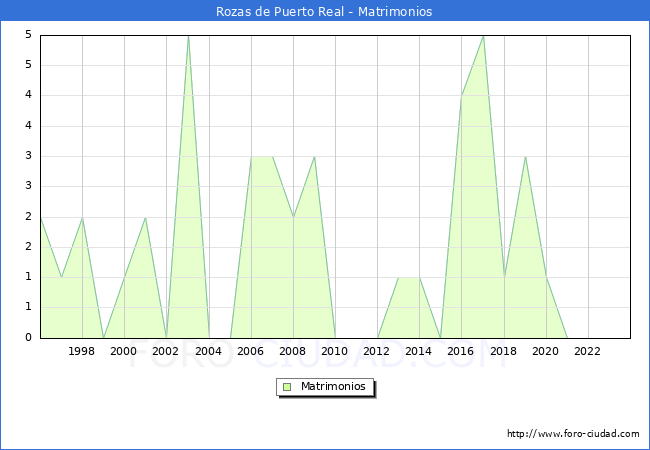Click the 'Matrimonios' legend label
Screen dimensions: 650x450
pos(333,386)
